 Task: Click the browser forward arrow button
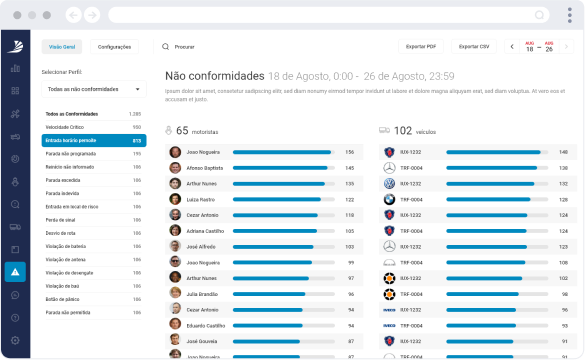(92, 15)
